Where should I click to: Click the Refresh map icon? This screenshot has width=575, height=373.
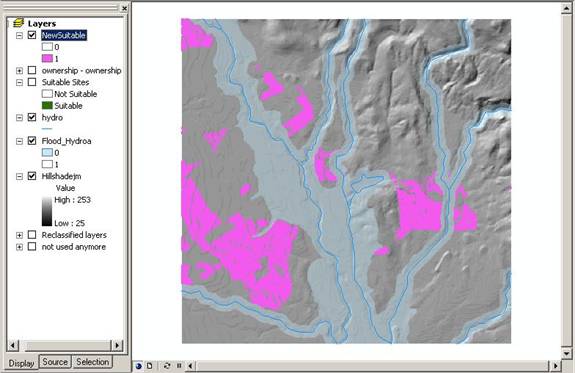pyautogui.click(x=167, y=366)
